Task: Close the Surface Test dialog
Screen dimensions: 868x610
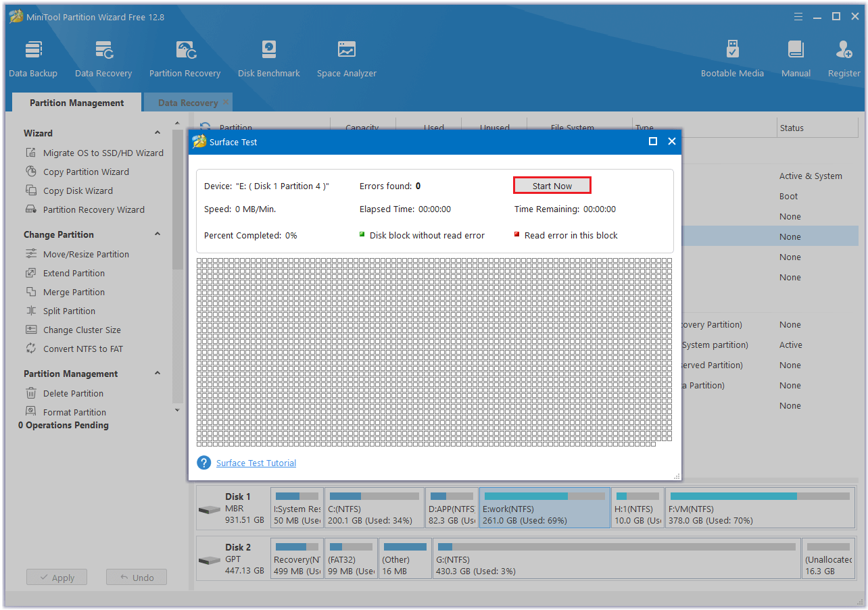Action: click(672, 141)
